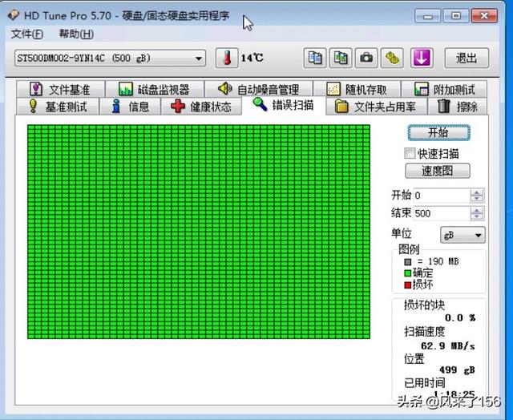
Task: Increase the 结束 end value stepper
Action: pos(477,210)
